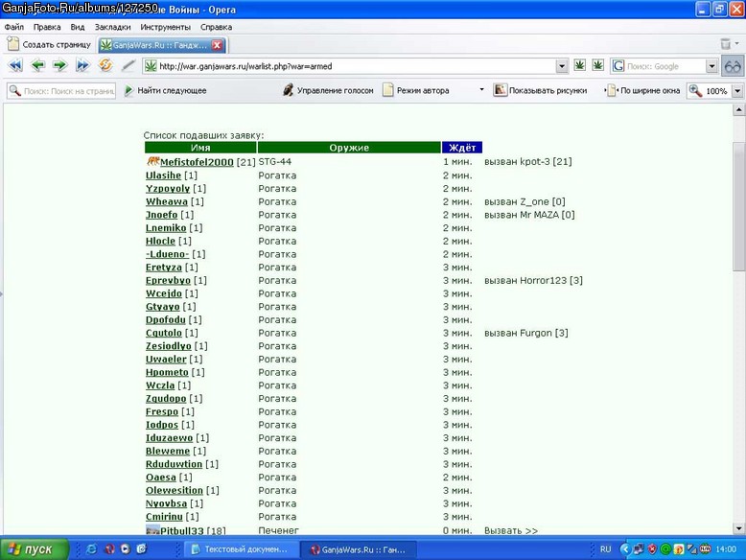Click the wand icon next to reload
Image resolution: width=746 pixels, height=560 pixels.
click(128, 65)
